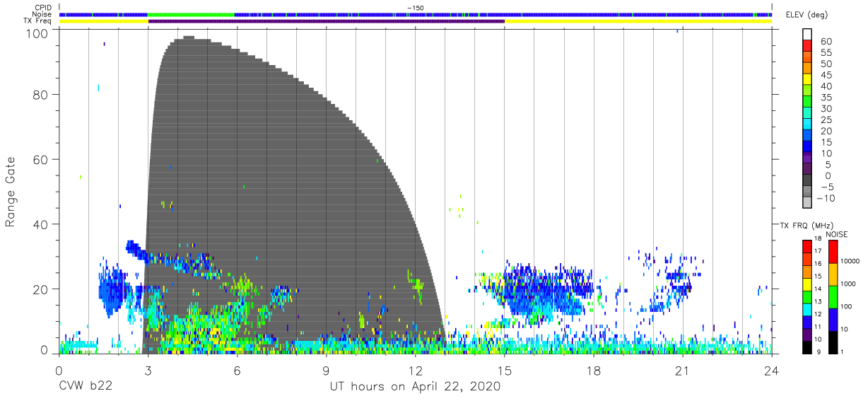Click the 'ELEV (deg)' colorbar title
The width and height of the screenshot is (868, 401).
[x=807, y=15]
